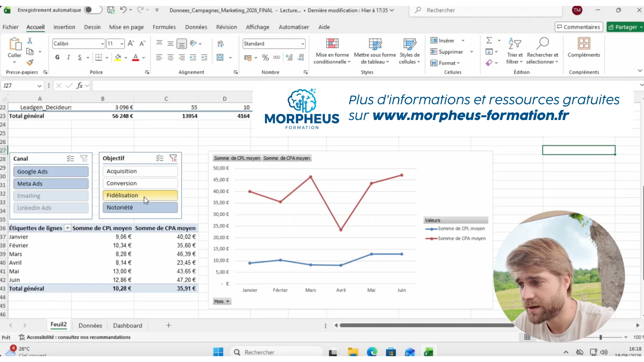Expand the Supprimer dropdown arrow
Image resolution: width=644 pixels, height=362 pixels.
point(471,52)
